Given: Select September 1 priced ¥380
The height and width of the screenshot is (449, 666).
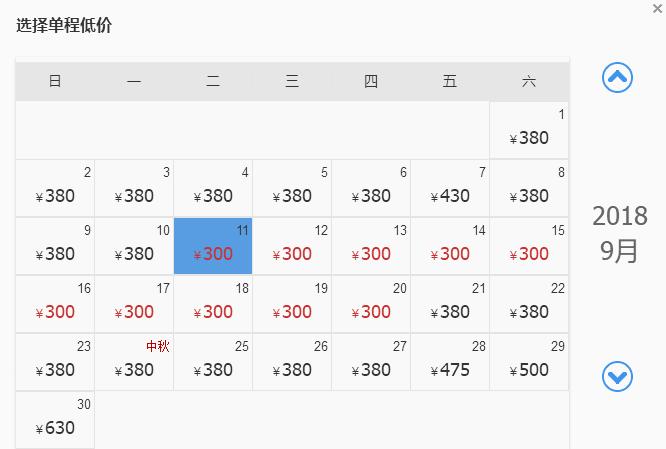Looking at the screenshot, I should (529, 130).
